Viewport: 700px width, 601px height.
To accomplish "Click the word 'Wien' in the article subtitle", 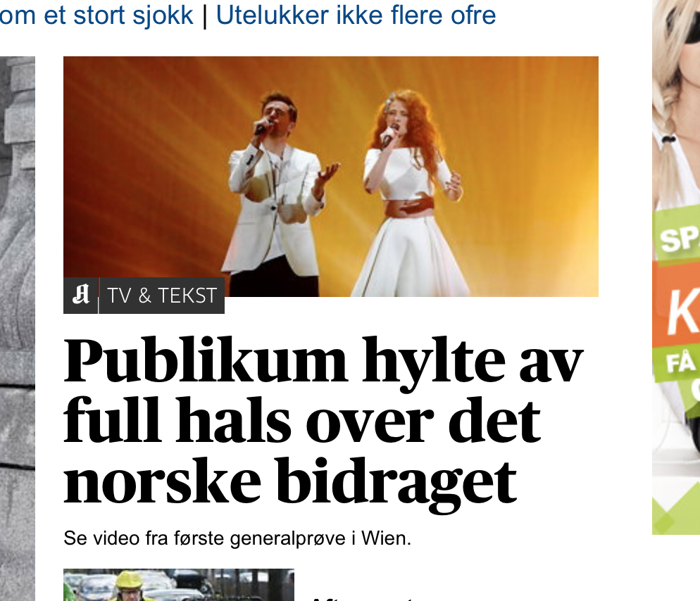I will (x=386, y=538).
